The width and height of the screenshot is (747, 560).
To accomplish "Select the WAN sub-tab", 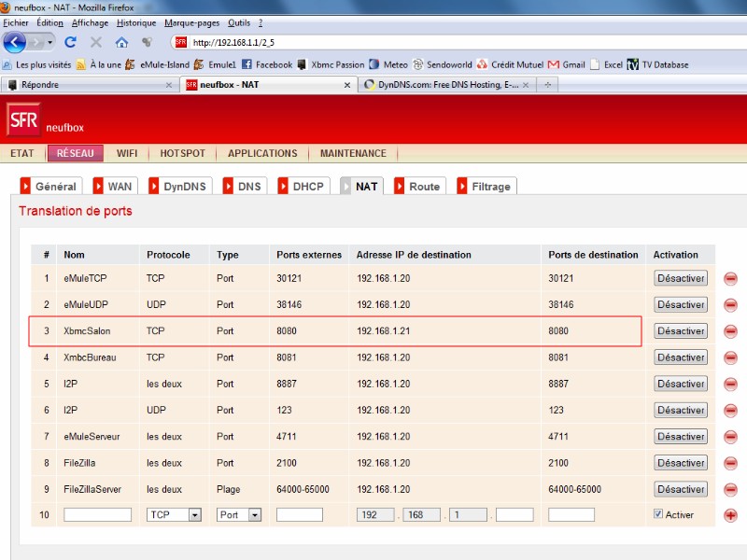I will point(115,186).
